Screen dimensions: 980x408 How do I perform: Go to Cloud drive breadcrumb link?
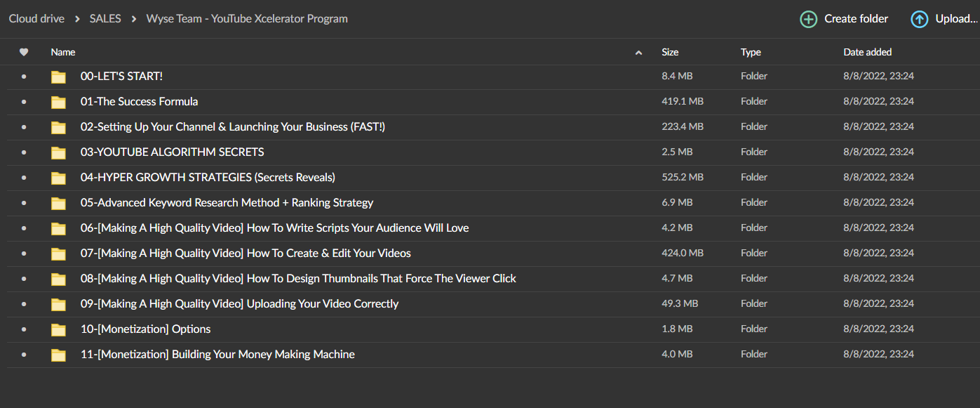pyautogui.click(x=36, y=19)
